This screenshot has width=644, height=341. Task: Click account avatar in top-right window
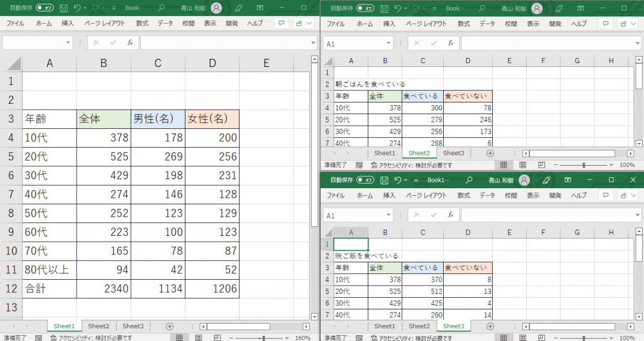click(537, 8)
